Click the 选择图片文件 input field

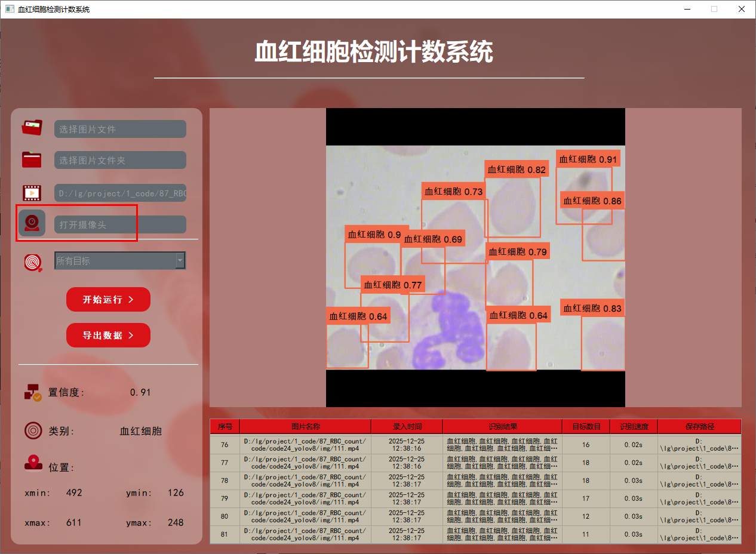(x=120, y=129)
